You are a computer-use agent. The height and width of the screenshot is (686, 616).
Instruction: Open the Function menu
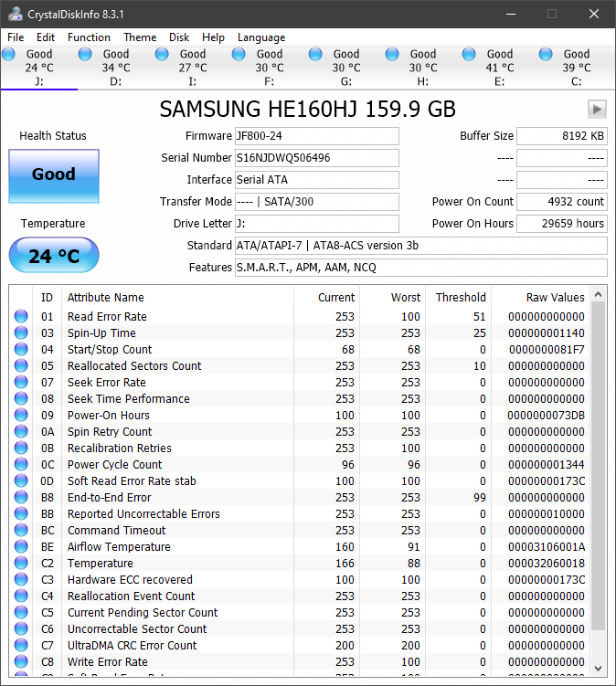point(89,37)
